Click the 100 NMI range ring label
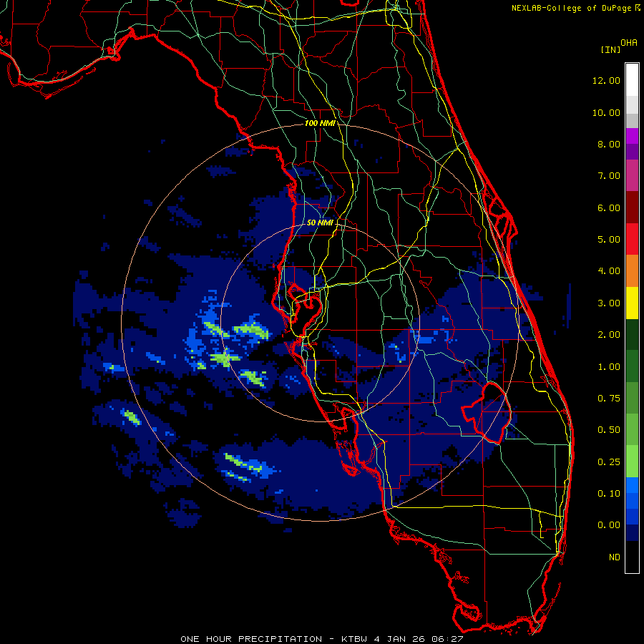The width and height of the screenshot is (644, 644). coord(320,123)
